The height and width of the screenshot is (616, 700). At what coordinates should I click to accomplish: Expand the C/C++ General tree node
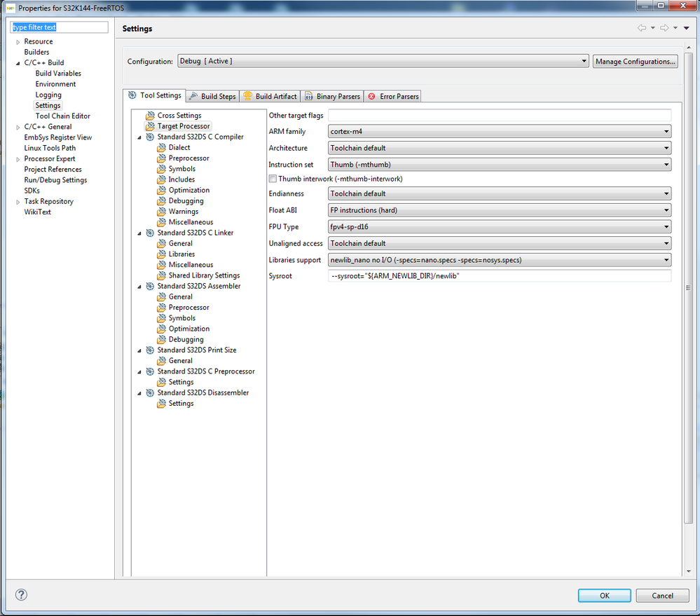pos(18,128)
